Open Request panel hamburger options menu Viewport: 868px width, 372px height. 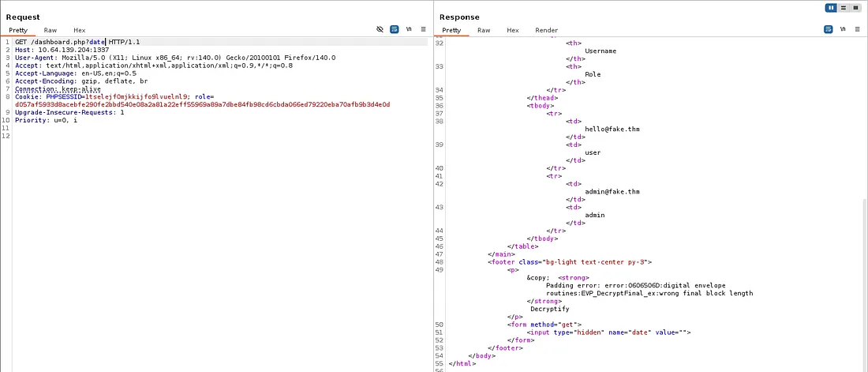point(424,29)
